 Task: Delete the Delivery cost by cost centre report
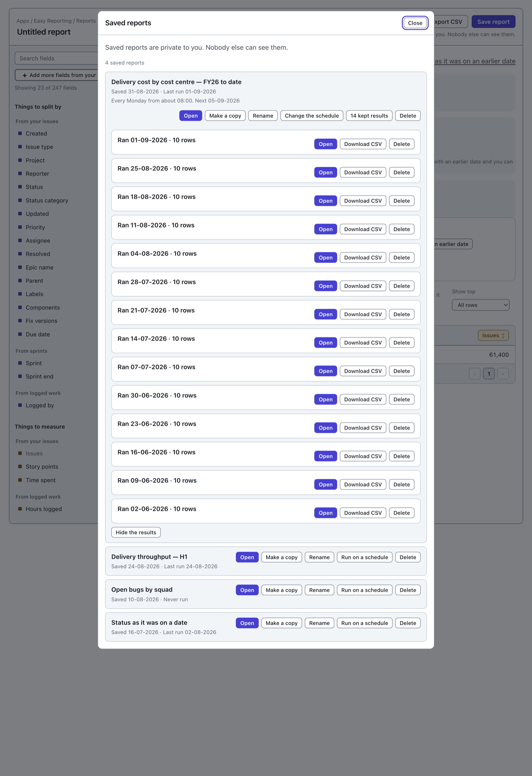[x=408, y=115]
